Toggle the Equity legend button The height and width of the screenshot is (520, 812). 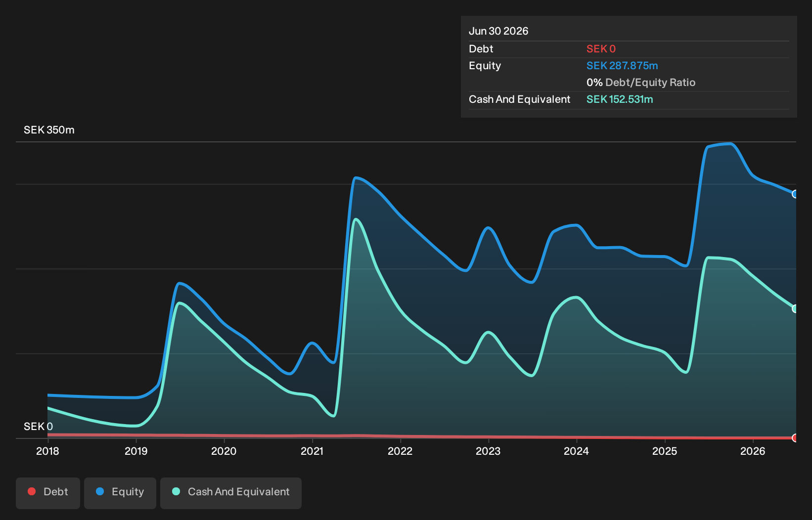120,493
